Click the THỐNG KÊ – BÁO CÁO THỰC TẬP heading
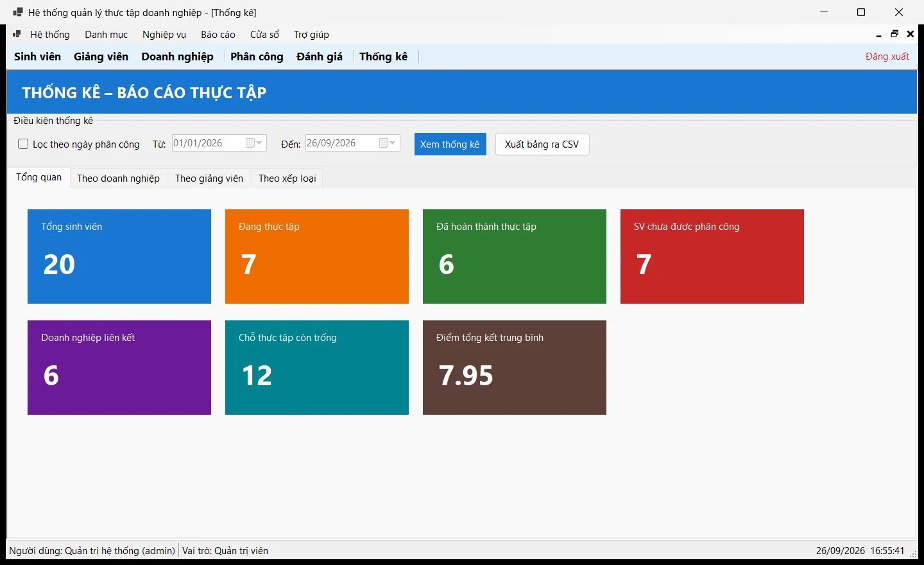Image resolution: width=924 pixels, height=565 pixels. (144, 92)
